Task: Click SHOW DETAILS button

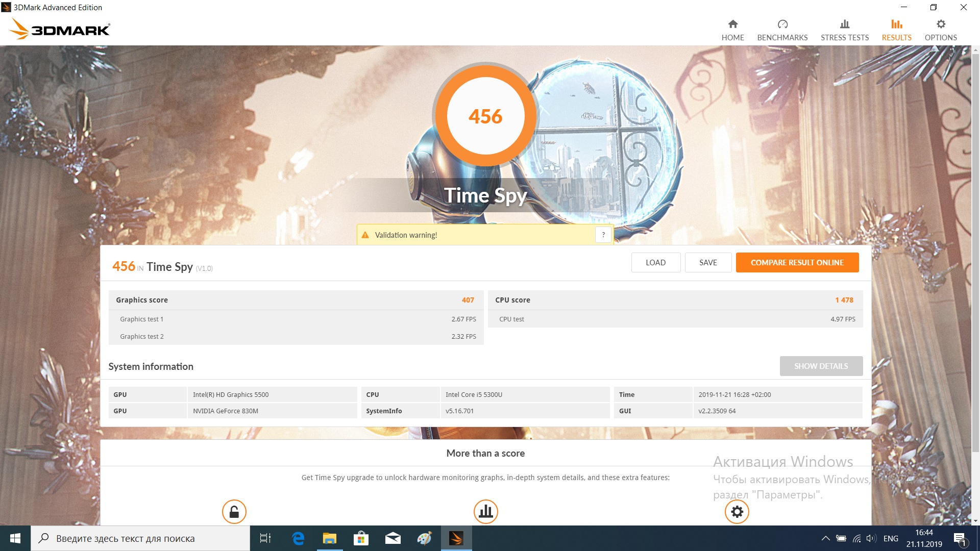Action: [x=821, y=366]
